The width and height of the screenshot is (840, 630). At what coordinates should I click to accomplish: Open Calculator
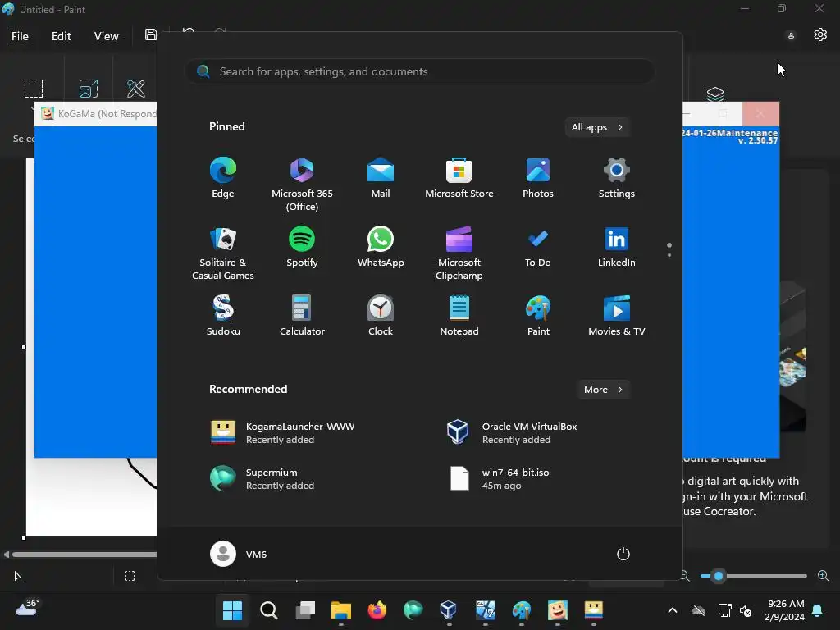click(x=302, y=316)
